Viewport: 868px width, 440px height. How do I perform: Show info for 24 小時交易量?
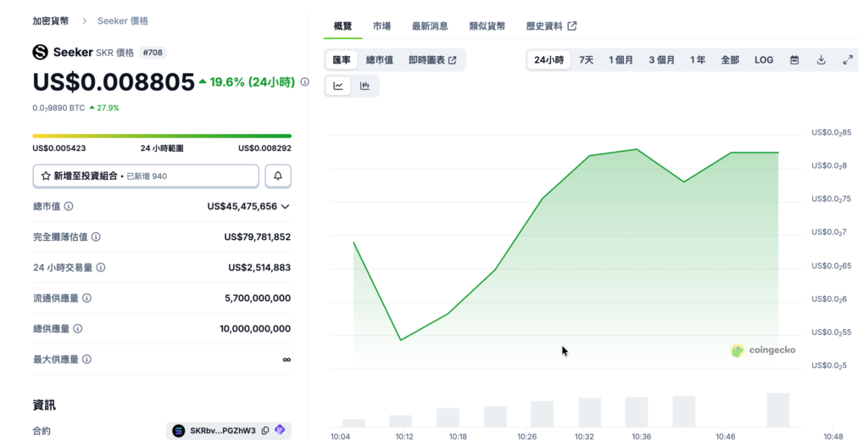click(101, 267)
